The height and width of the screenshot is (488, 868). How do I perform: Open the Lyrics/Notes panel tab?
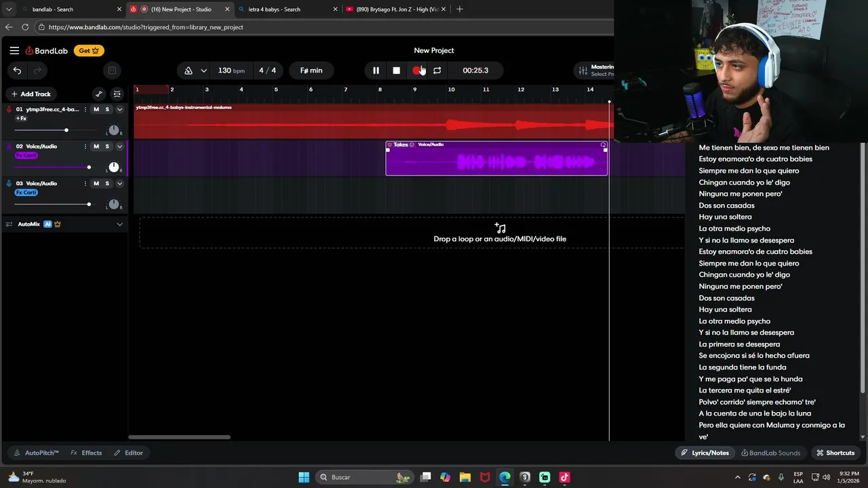[705, 453]
